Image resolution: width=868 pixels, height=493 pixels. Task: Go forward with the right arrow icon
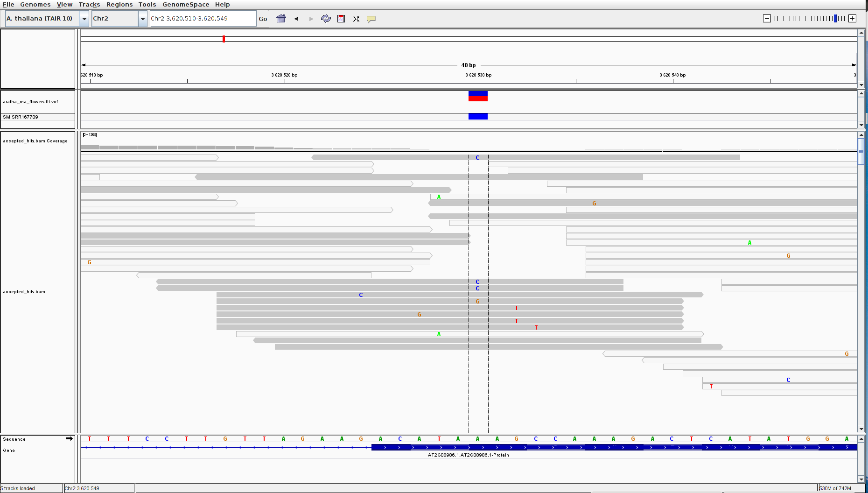pyautogui.click(x=311, y=19)
